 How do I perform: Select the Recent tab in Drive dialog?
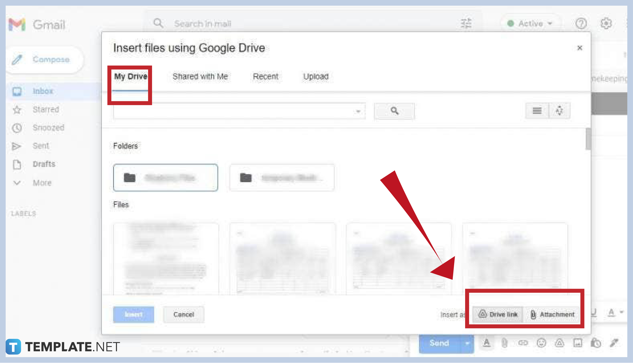tap(266, 76)
